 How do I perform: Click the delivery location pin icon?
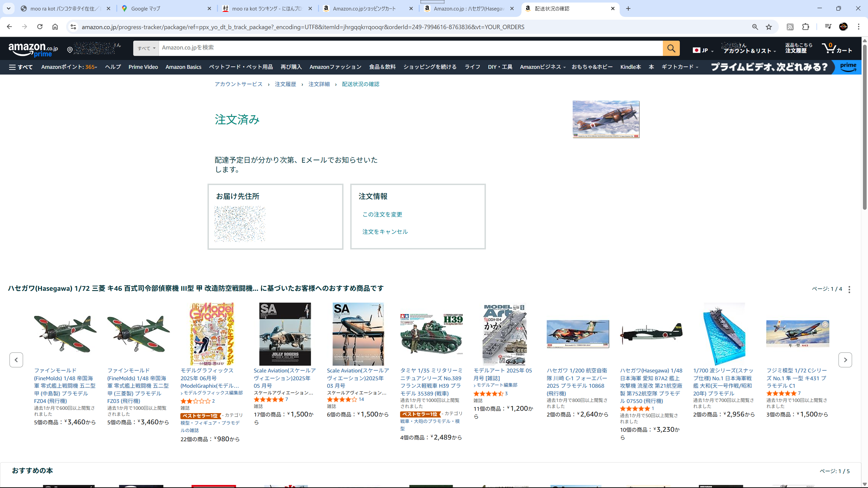click(x=70, y=50)
